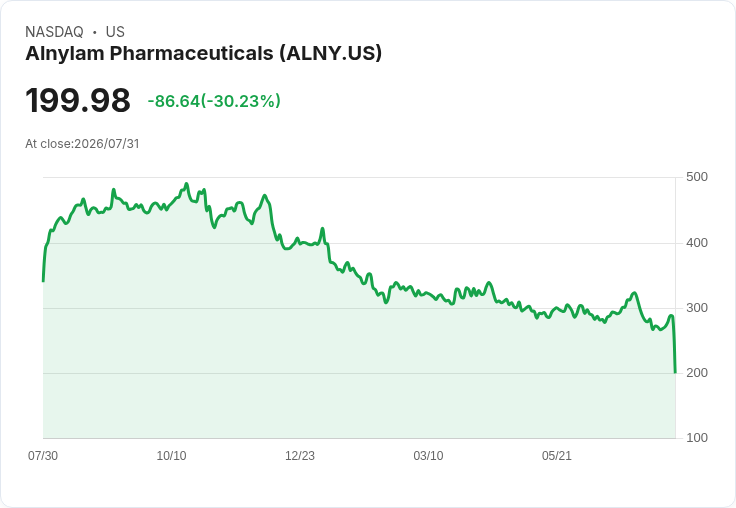The width and height of the screenshot is (736, 508).
Task: Click the 05/21 date axis label
Action: click(x=557, y=456)
